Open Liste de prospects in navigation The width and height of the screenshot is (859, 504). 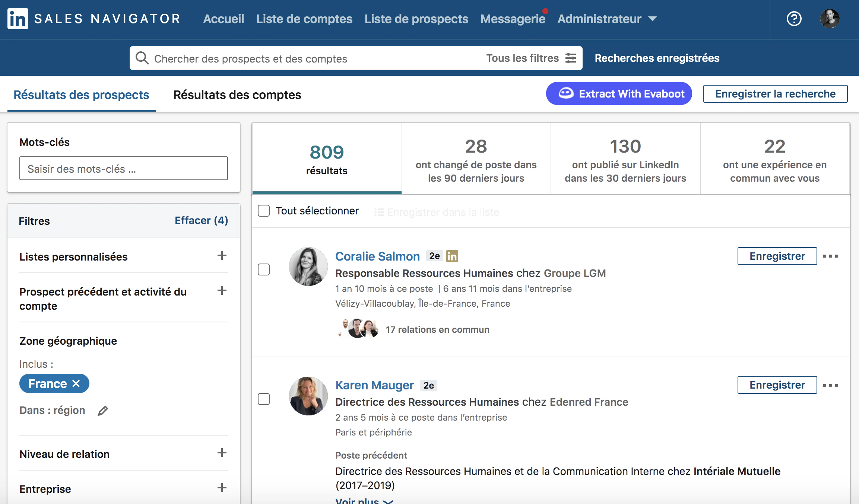click(x=416, y=19)
